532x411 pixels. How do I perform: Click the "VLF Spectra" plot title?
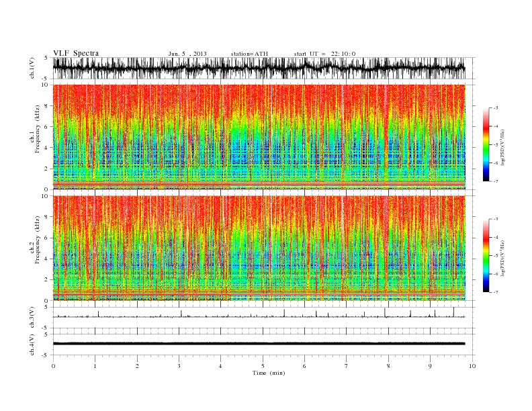coord(76,53)
